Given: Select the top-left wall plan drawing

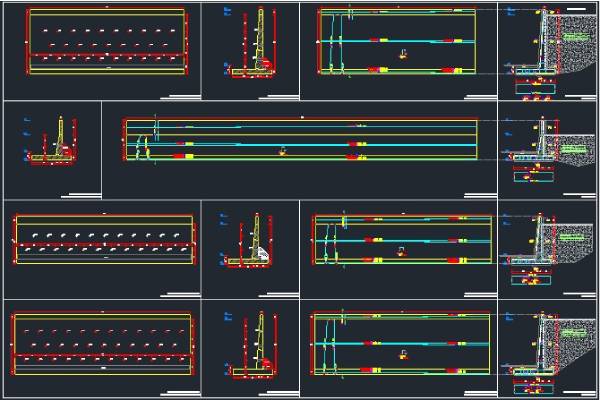Looking at the screenshot, I should click(x=106, y=42).
